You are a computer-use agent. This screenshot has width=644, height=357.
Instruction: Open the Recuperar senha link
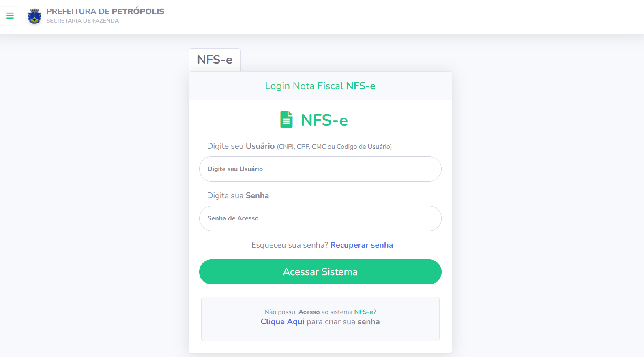[361, 245]
